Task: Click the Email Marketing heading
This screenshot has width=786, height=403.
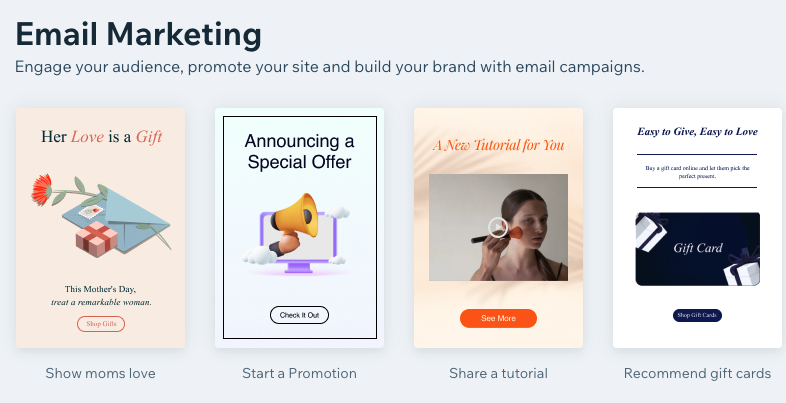Action: [138, 35]
